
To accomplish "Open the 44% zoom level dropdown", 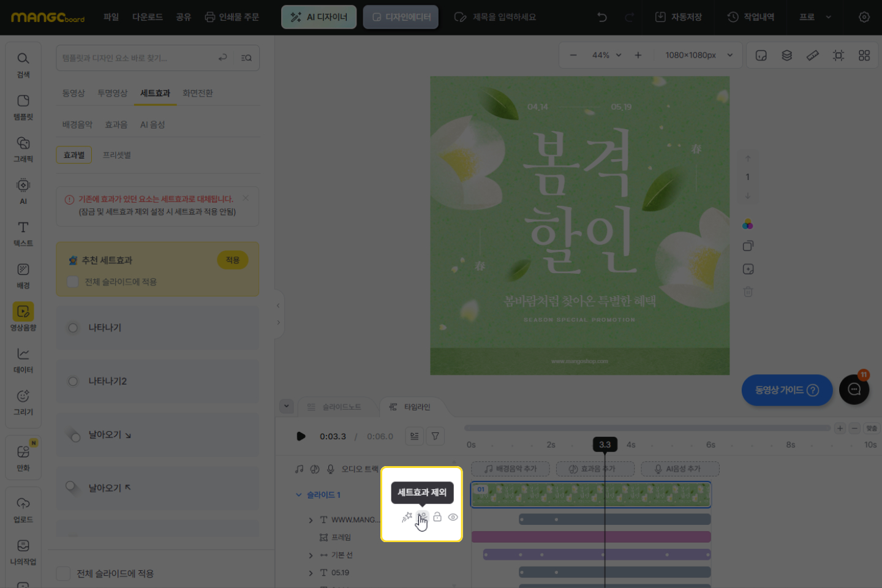I will pos(606,55).
